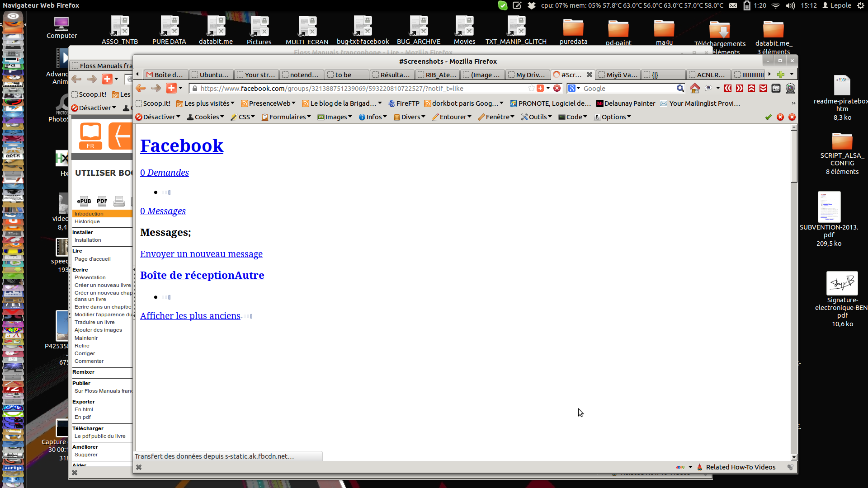Click the back arrow navigation button
868x488 pixels.
point(141,89)
